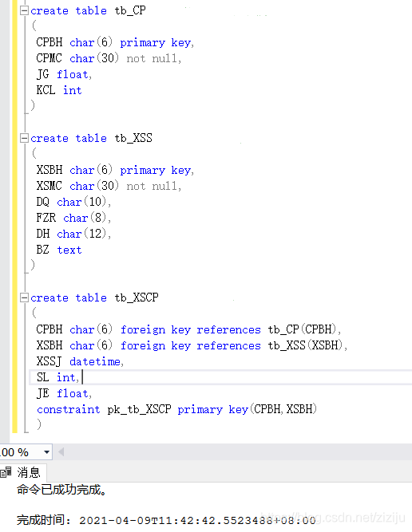Click the tb_XSS table name in declaration
Image resolution: width=412 pixels, height=532 pixels.
point(133,139)
